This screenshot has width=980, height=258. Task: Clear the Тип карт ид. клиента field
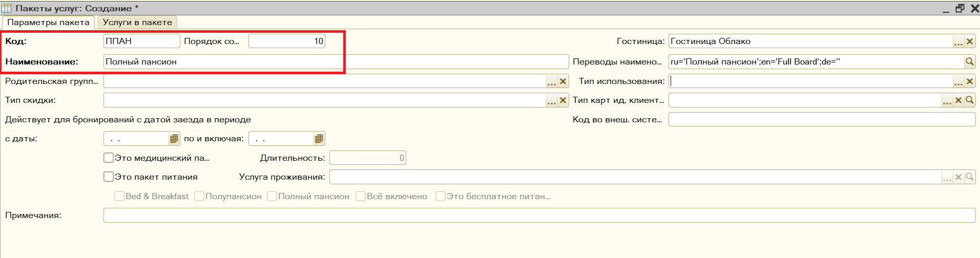click(x=958, y=100)
